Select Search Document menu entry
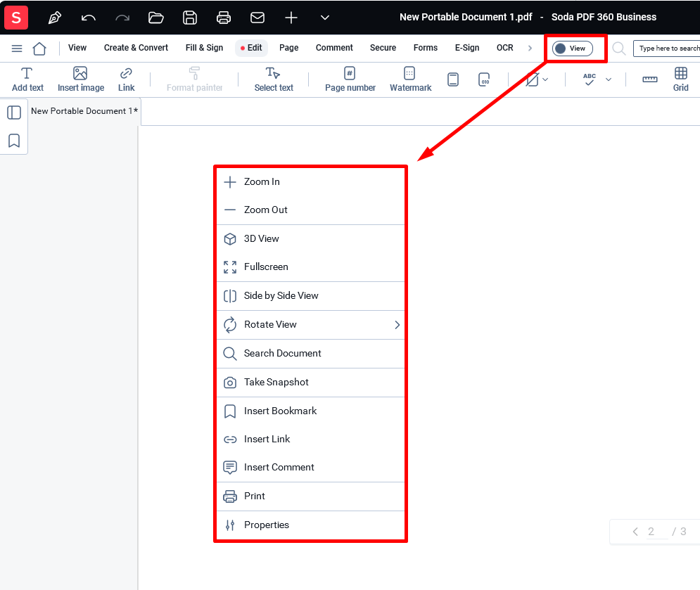 (311, 354)
